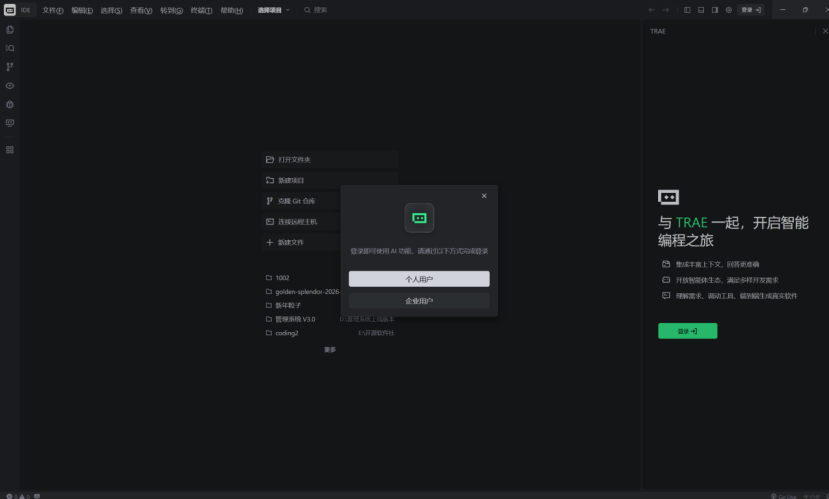829x499 pixels.
Task: Open the debug bug icon in sidebar
Action: coord(10,104)
